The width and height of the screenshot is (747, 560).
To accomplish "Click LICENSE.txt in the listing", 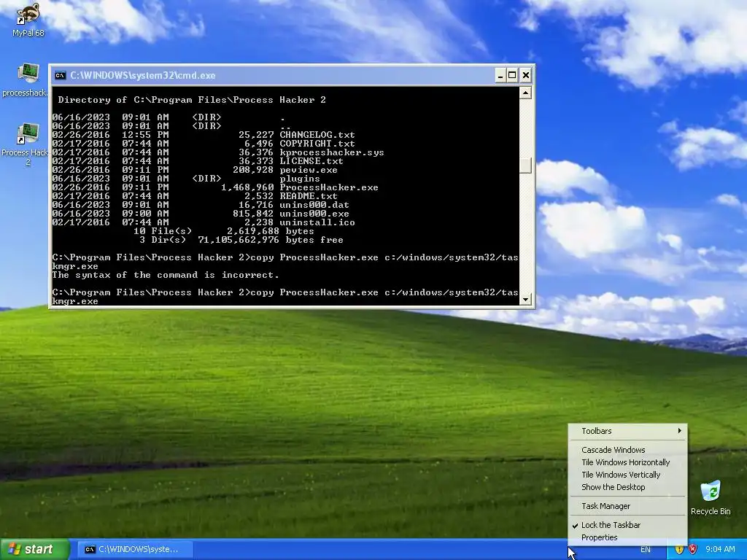I will pos(311,161).
